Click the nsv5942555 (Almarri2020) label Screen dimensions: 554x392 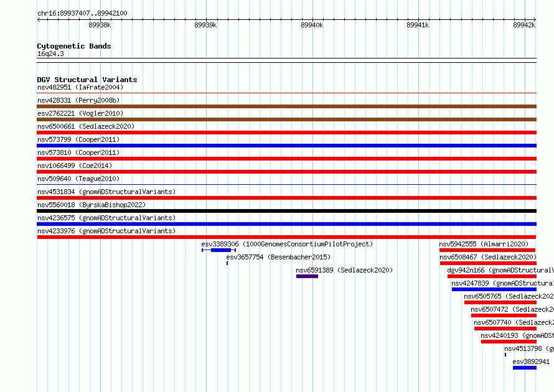[x=484, y=244]
